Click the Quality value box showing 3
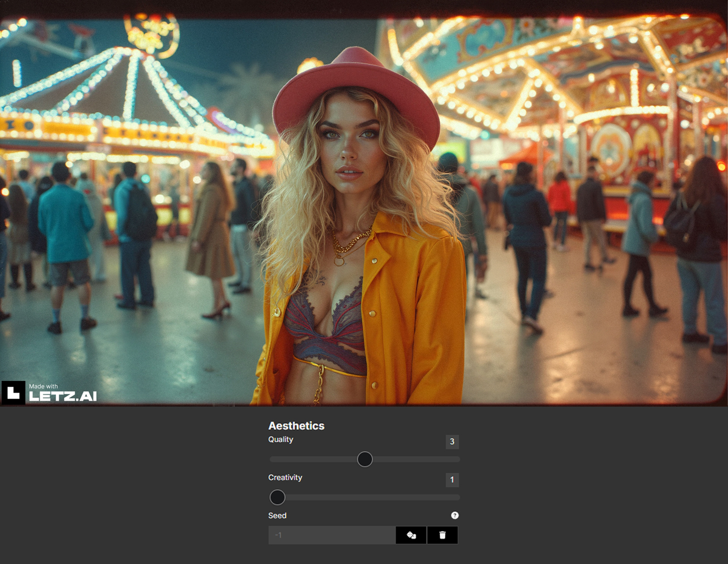The width and height of the screenshot is (728, 564). tap(452, 441)
